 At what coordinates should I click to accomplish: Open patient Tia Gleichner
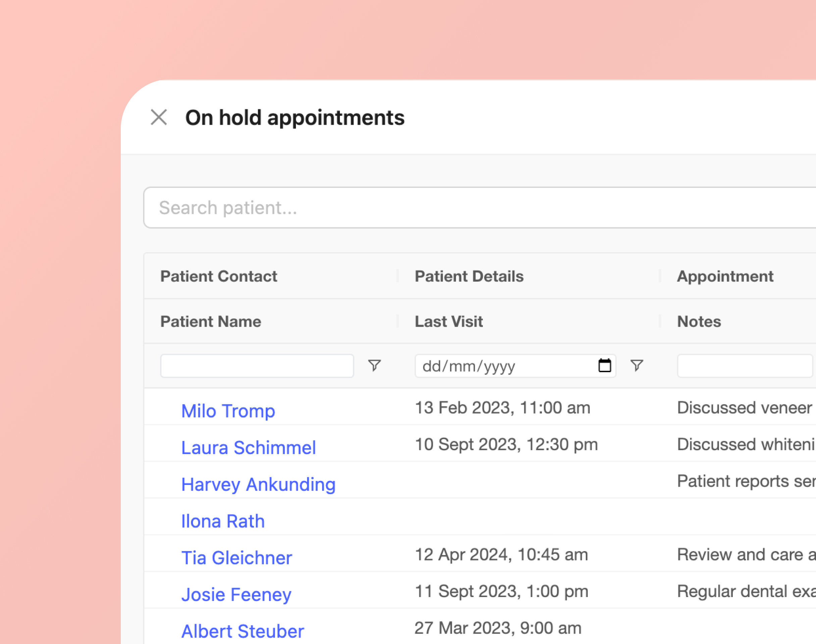237,558
